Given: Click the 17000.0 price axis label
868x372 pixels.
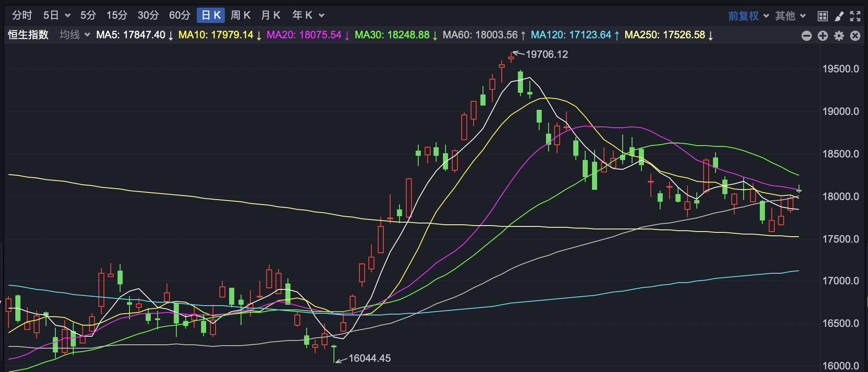Looking at the screenshot, I should point(841,281).
